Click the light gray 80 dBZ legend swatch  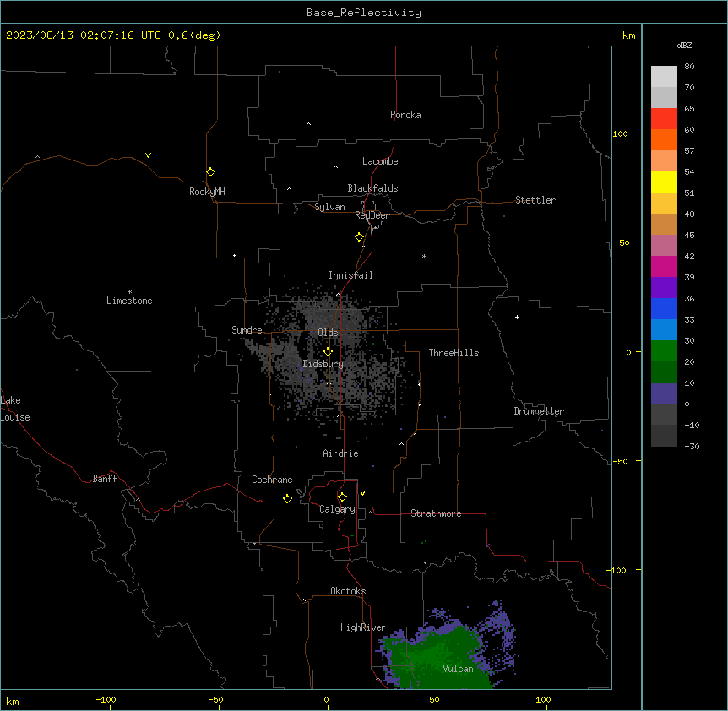tap(664, 76)
